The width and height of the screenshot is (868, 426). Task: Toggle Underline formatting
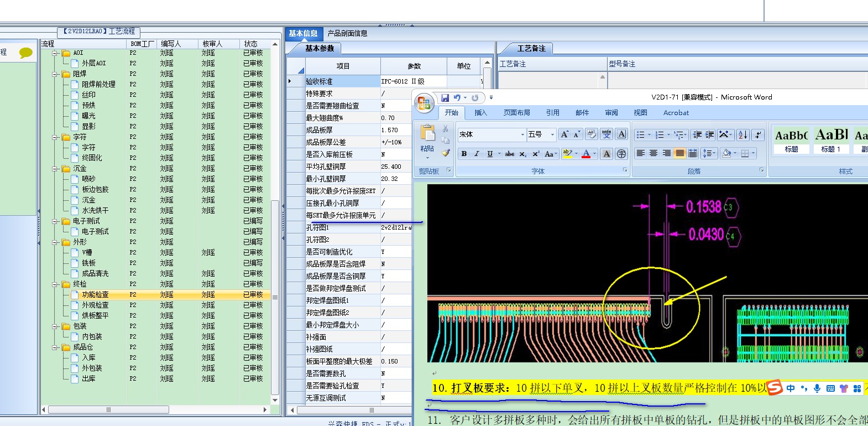[x=489, y=154]
